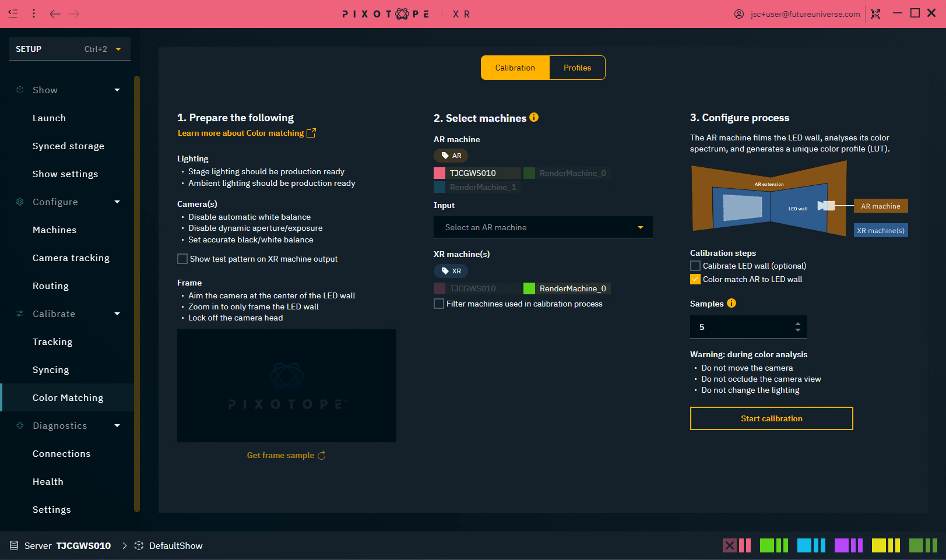The image size is (946, 560).
Task: Go forward using the right arrow
Action: [74, 14]
